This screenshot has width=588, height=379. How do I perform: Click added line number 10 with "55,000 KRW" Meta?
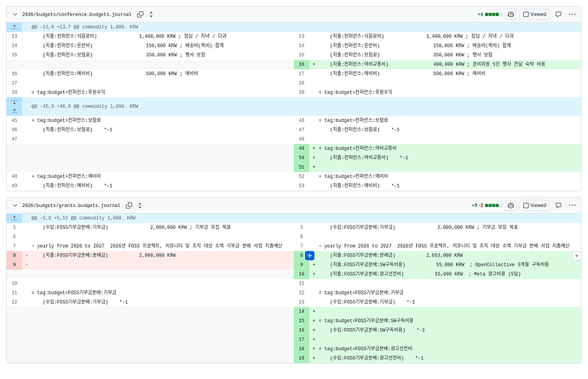302,274
